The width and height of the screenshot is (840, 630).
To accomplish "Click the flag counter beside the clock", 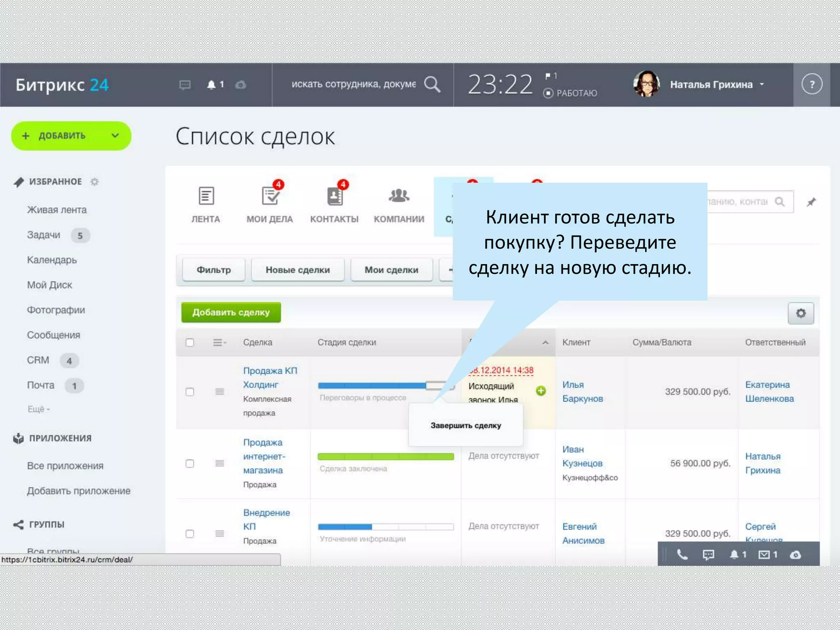I will (x=551, y=76).
